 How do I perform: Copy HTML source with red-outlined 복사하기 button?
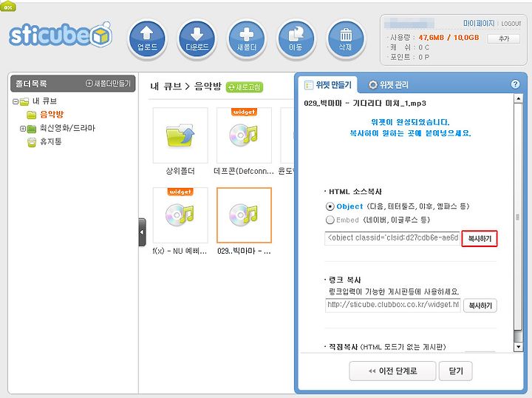pyautogui.click(x=480, y=238)
